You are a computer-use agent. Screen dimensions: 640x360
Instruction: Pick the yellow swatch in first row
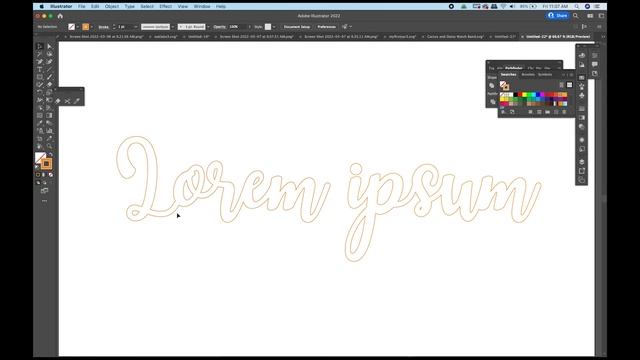click(x=524, y=95)
